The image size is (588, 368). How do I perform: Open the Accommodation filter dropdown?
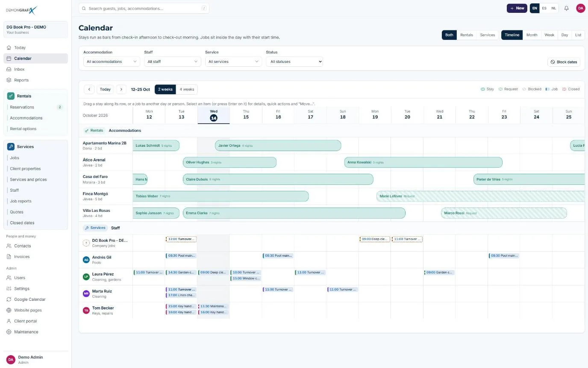click(112, 62)
